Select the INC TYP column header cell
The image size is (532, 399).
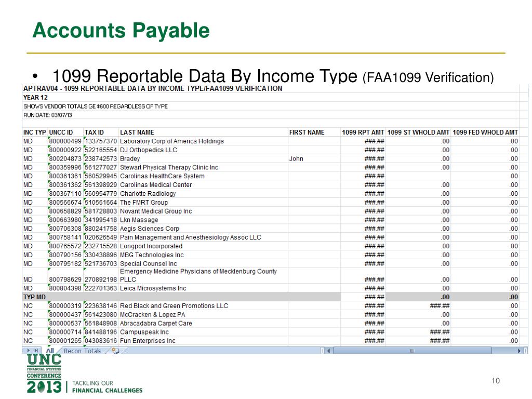(x=35, y=132)
